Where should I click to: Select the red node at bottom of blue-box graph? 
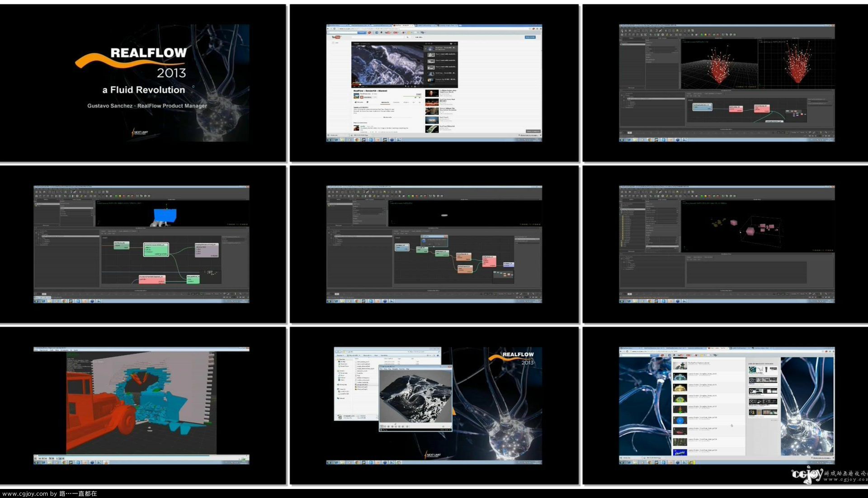pyautogui.click(x=152, y=279)
